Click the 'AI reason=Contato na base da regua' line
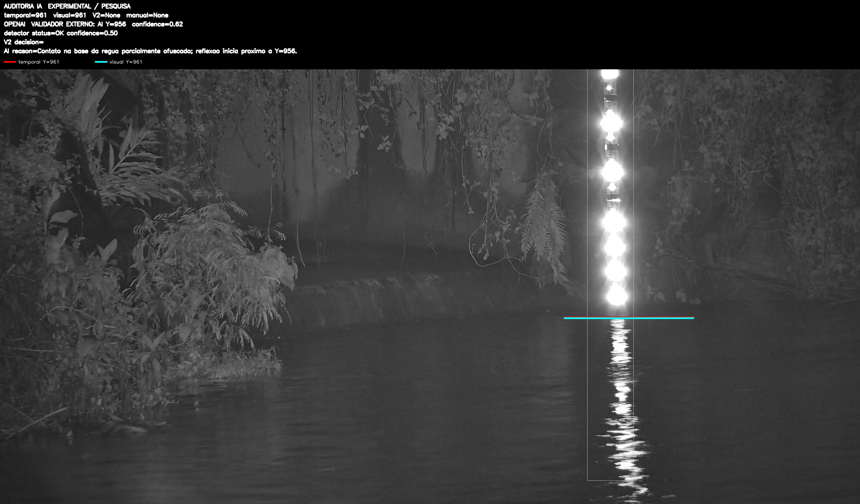This screenshot has width=860, height=504. coord(150,51)
